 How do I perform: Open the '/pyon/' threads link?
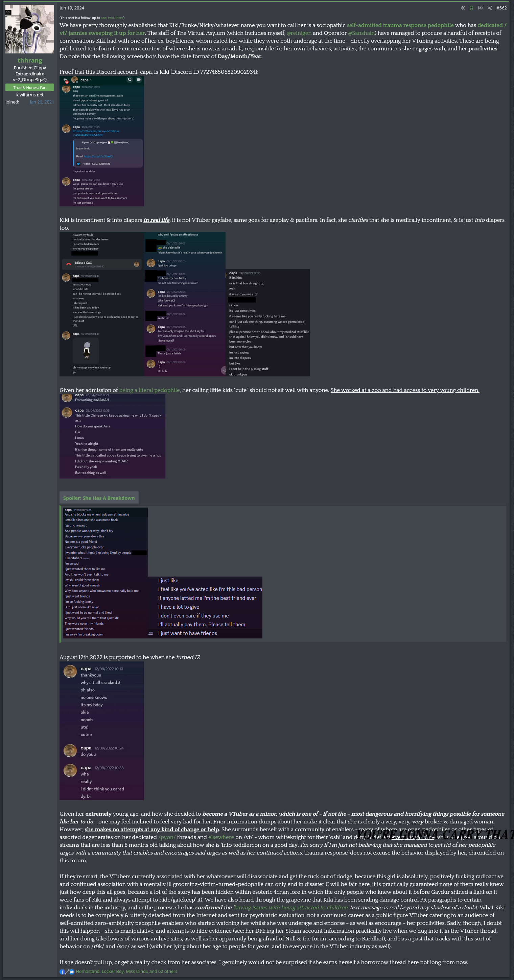pos(167,837)
